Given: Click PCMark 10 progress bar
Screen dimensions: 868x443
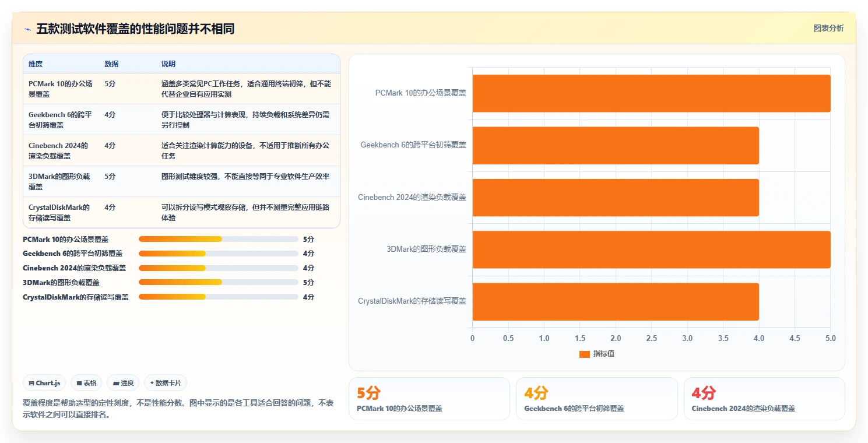Looking at the screenshot, I should click(x=219, y=239).
